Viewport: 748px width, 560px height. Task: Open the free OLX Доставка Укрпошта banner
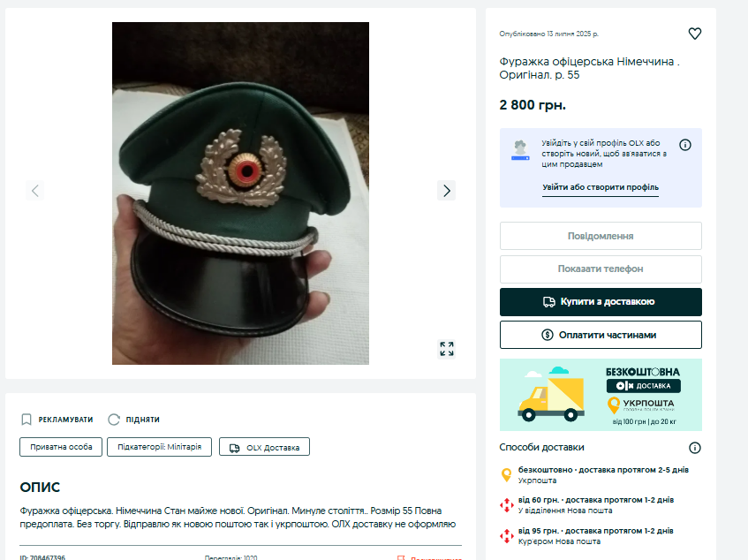[x=601, y=395]
